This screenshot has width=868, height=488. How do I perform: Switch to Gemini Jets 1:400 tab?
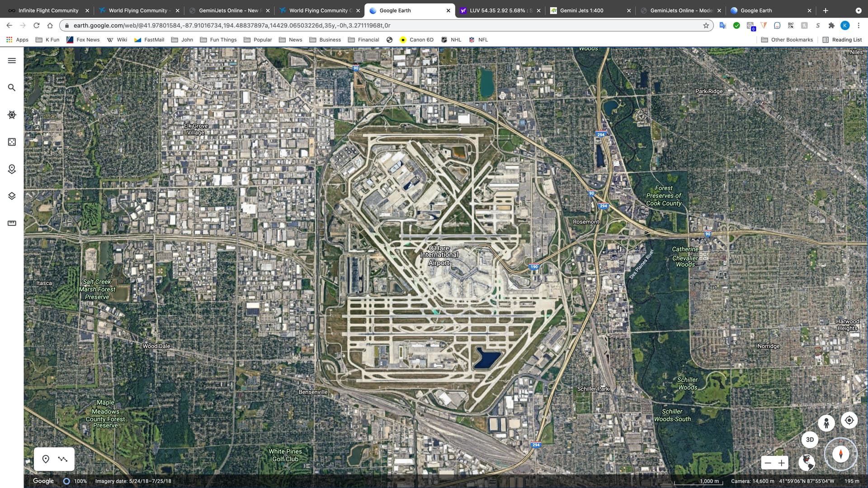(x=590, y=10)
